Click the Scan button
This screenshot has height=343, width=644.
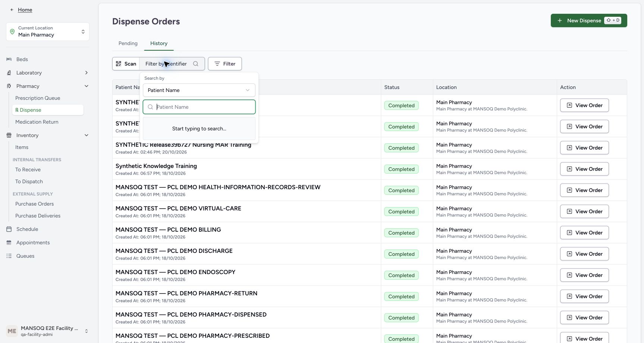(x=126, y=64)
